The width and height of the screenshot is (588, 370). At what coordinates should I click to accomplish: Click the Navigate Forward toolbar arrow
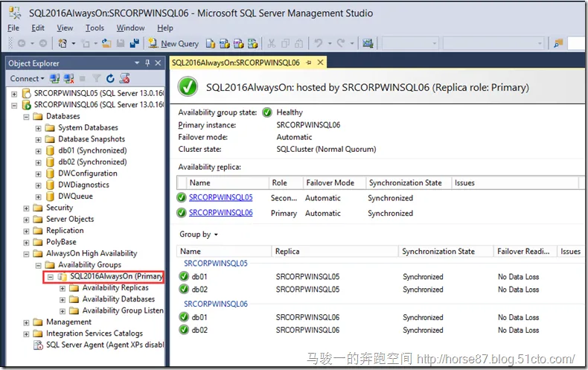click(43, 43)
